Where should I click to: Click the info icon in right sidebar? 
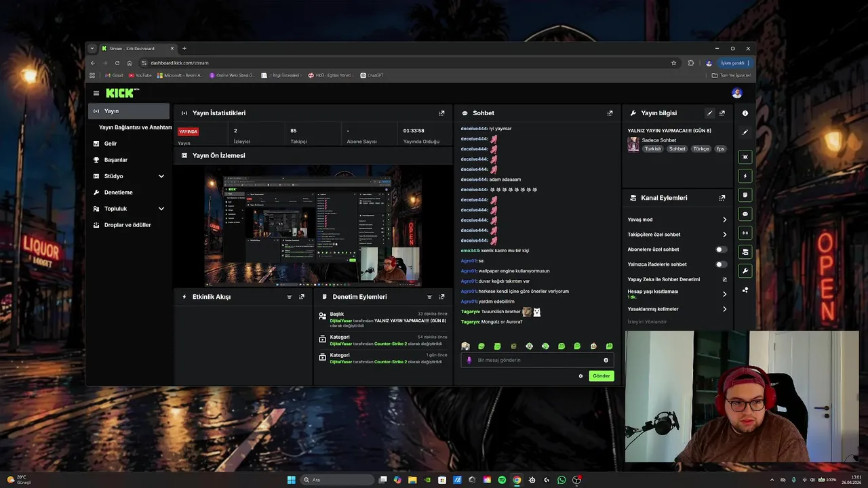point(745,113)
